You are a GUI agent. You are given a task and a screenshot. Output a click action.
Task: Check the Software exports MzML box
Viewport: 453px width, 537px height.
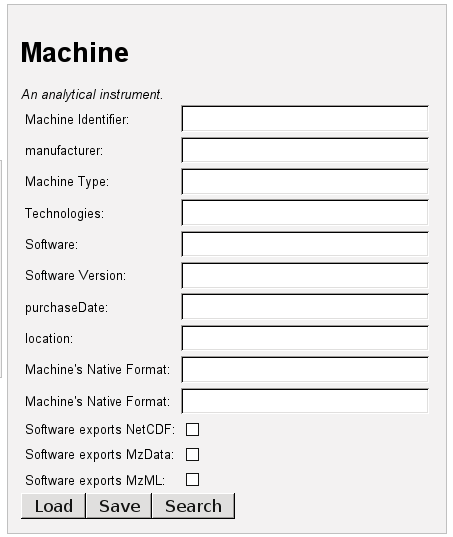[x=192, y=479]
